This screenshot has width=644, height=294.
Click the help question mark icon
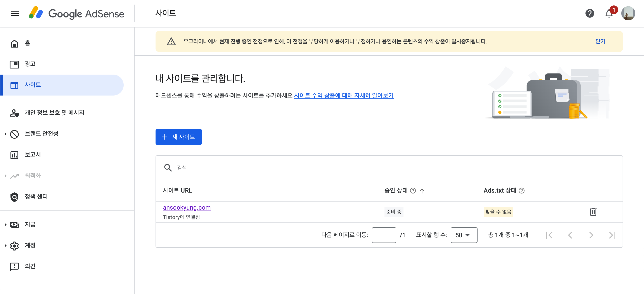(x=590, y=13)
